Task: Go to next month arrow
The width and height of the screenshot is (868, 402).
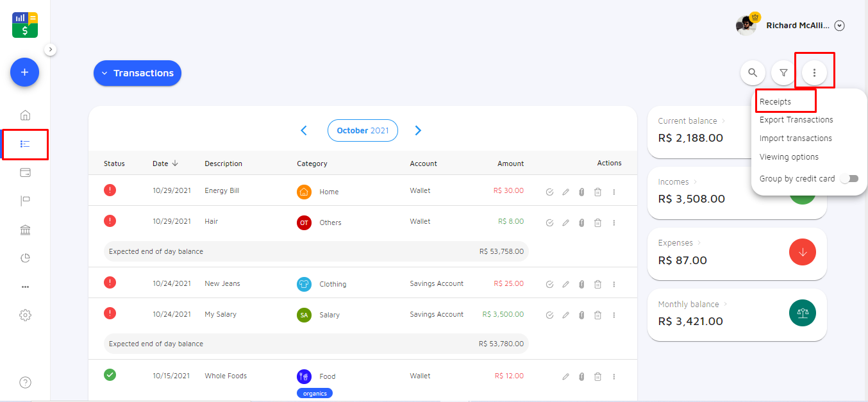Action: (x=418, y=131)
